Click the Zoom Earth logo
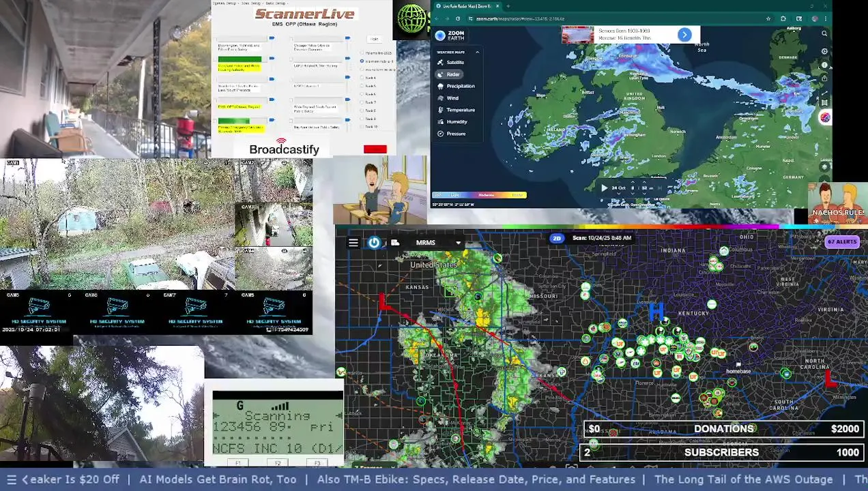 450,35
